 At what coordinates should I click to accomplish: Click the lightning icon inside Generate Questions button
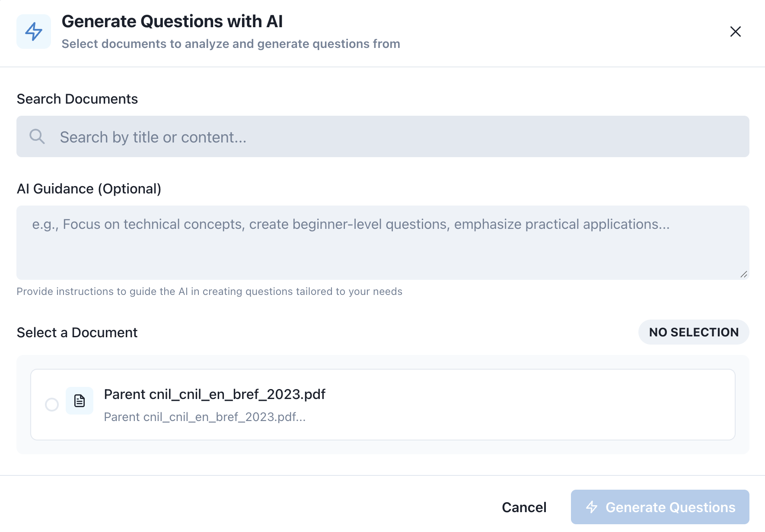[x=592, y=507]
